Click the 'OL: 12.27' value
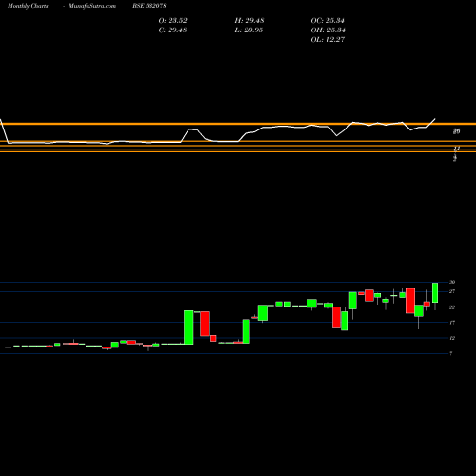The width and height of the screenshot is (476, 476). pos(327,40)
